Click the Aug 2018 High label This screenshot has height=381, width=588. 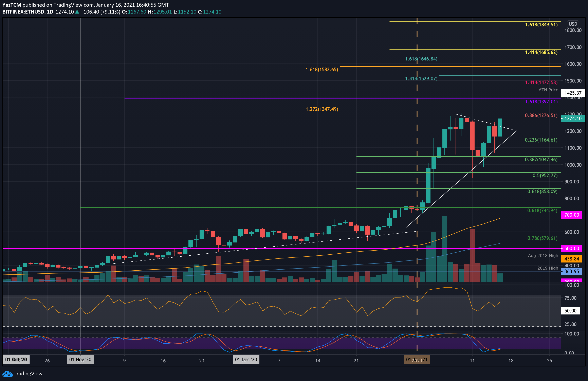pyautogui.click(x=543, y=255)
